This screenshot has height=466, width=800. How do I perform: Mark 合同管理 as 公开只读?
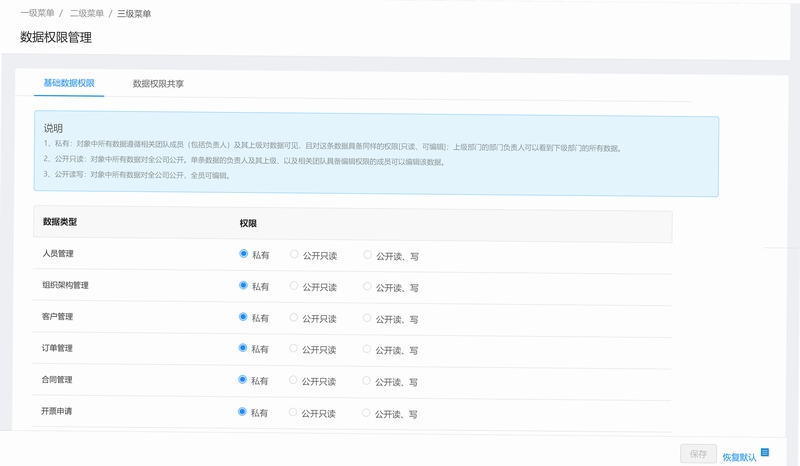pyautogui.click(x=293, y=380)
